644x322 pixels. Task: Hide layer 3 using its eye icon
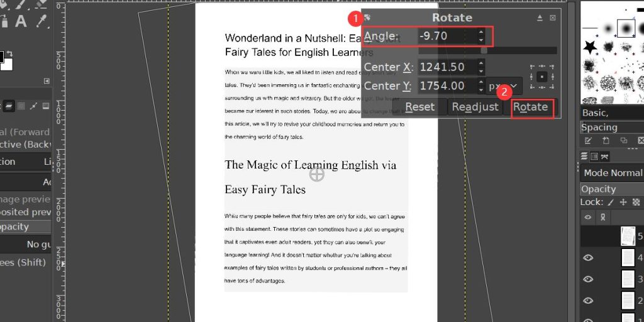coord(588,279)
